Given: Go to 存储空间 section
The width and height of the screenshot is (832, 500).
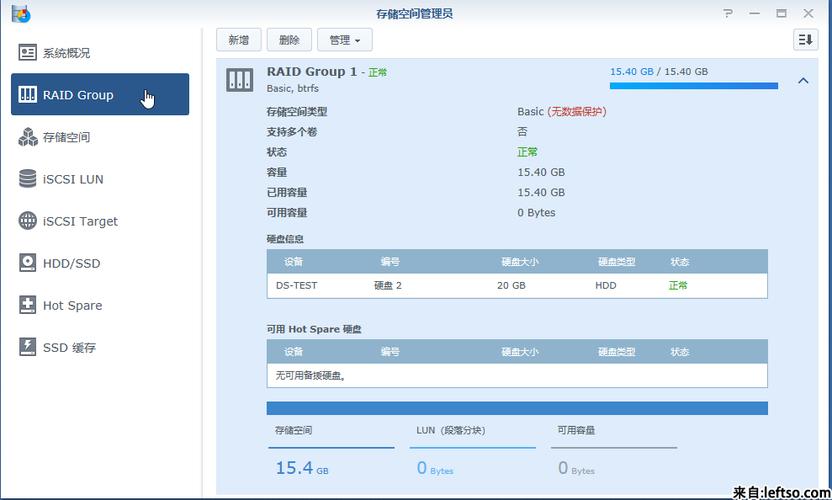Looking at the screenshot, I should (x=100, y=137).
